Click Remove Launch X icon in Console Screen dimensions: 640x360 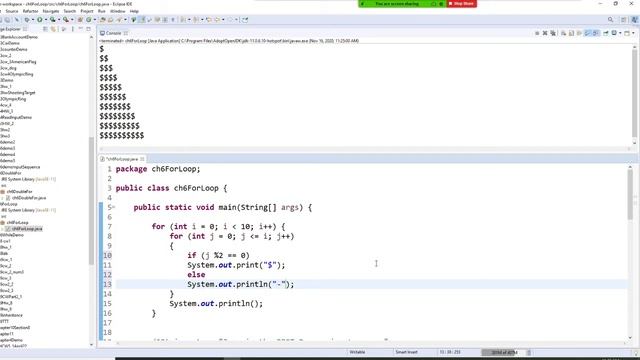[x=545, y=33]
